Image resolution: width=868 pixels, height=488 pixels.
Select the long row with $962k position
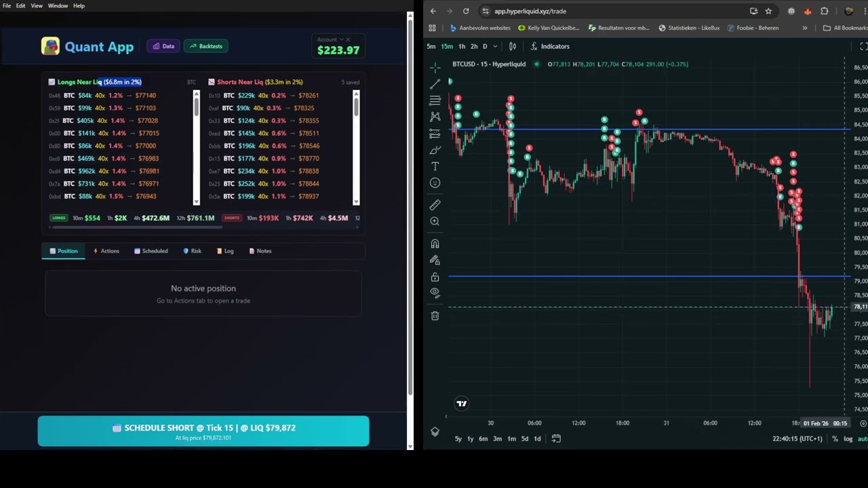pos(119,171)
